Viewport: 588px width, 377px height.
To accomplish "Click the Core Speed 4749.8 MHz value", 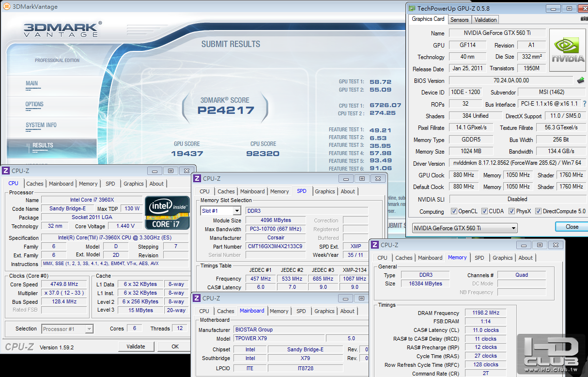I will tap(64, 284).
